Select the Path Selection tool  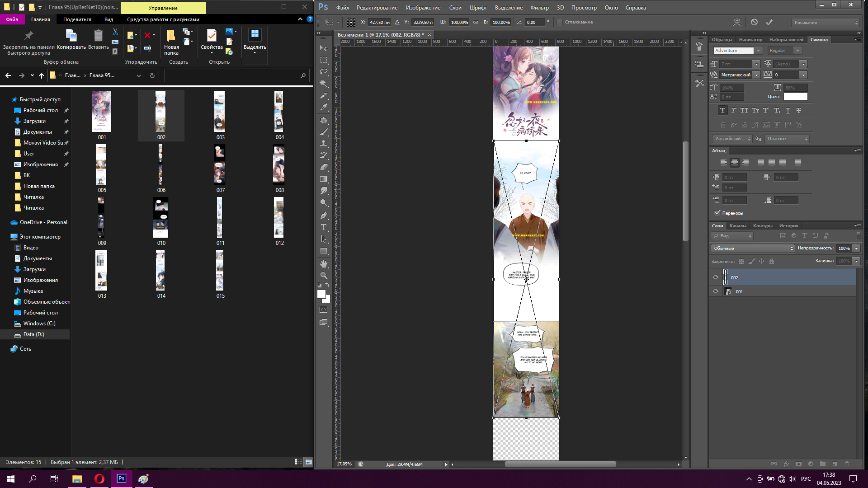click(x=324, y=239)
